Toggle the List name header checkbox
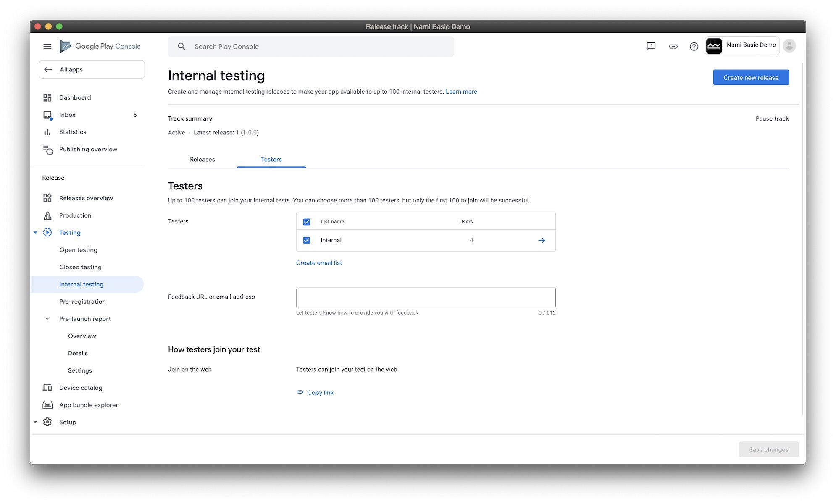The image size is (836, 504). coord(307,221)
